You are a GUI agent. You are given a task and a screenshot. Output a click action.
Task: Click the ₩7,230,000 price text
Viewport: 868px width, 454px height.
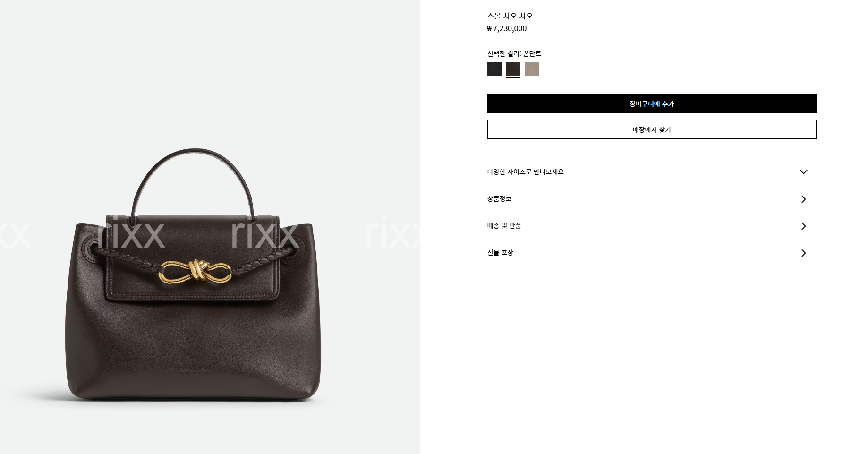[507, 28]
